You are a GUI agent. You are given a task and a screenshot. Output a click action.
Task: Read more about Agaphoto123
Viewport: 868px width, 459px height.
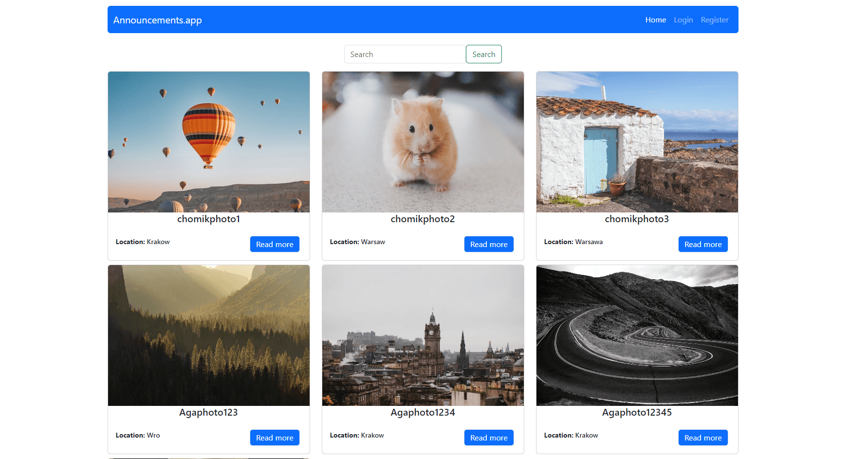coord(275,438)
